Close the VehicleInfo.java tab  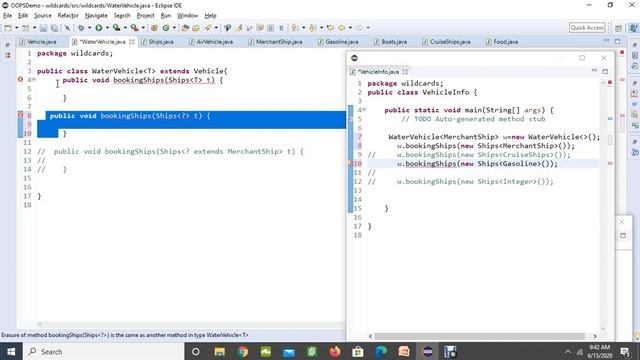coord(405,71)
